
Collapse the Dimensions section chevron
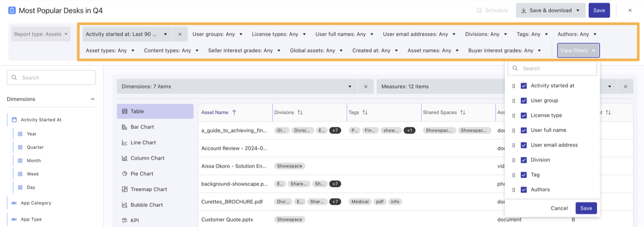[93, 99]
